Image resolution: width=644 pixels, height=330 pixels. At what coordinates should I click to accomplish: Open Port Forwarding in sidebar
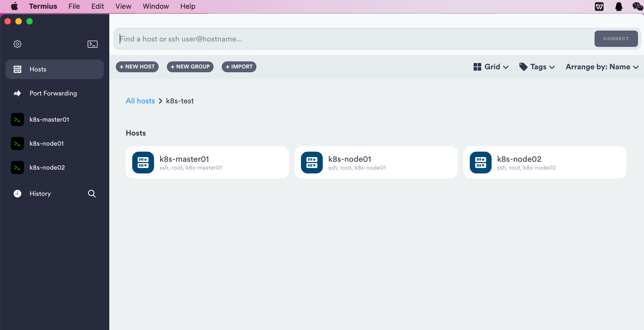(55, 93)
